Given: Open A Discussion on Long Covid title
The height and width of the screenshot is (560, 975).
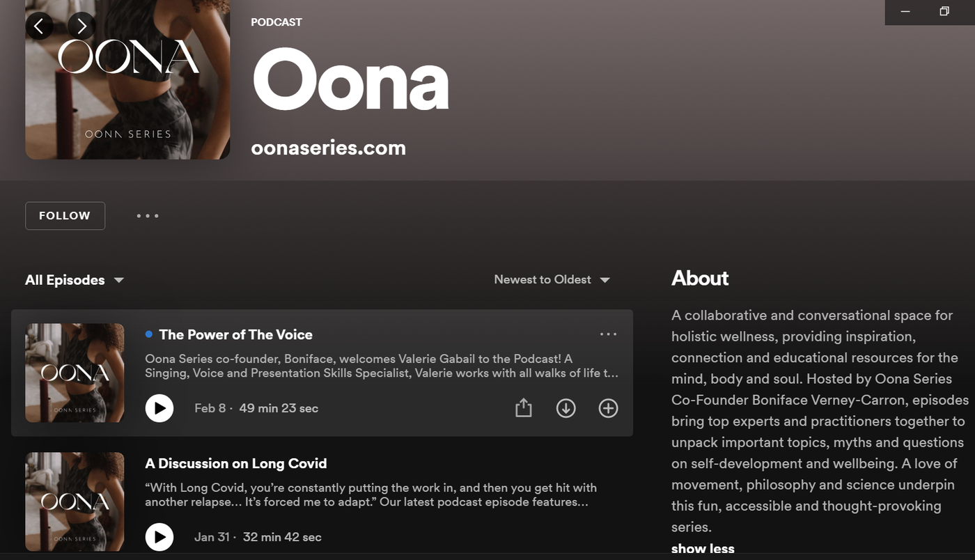Looking at the screenshot, I should pyautogui.click(x=235, y=463).
